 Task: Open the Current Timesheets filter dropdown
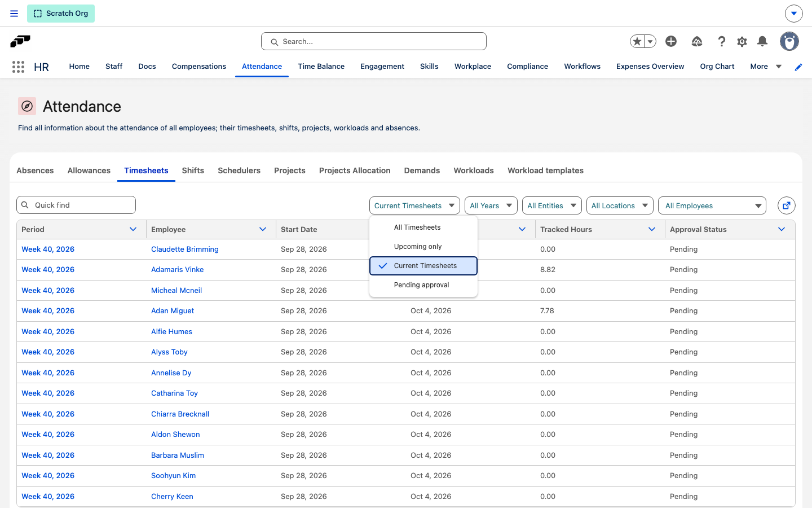coord(414,205)
